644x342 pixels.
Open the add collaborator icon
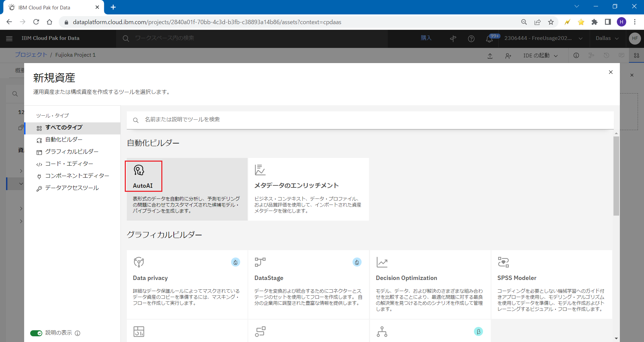[x=508, y=56]
